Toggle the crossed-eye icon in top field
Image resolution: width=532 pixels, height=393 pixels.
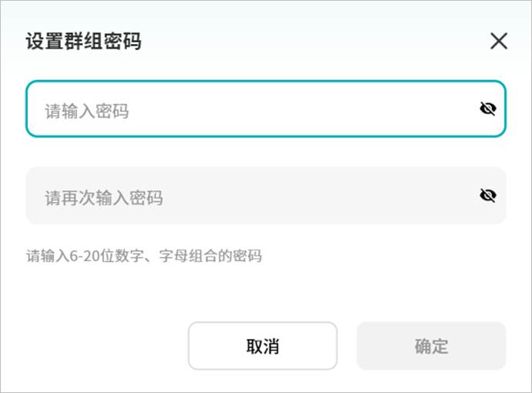pyautogui.click(x=487, y=109)
